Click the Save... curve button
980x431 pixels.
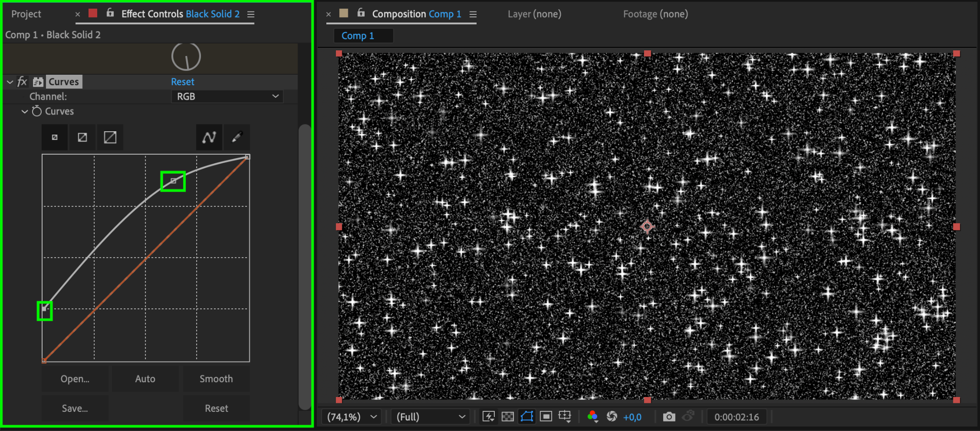click(75, 408)
